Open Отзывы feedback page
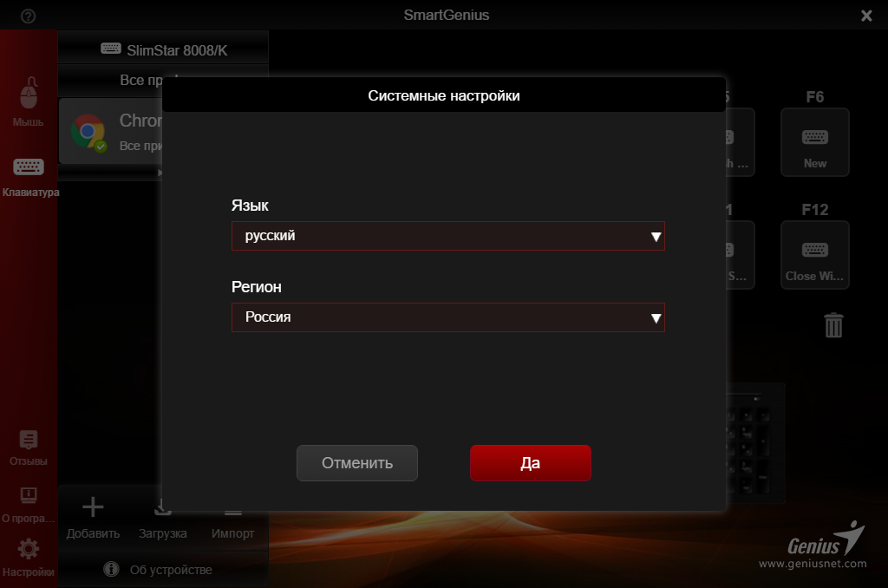 [29, 448]
